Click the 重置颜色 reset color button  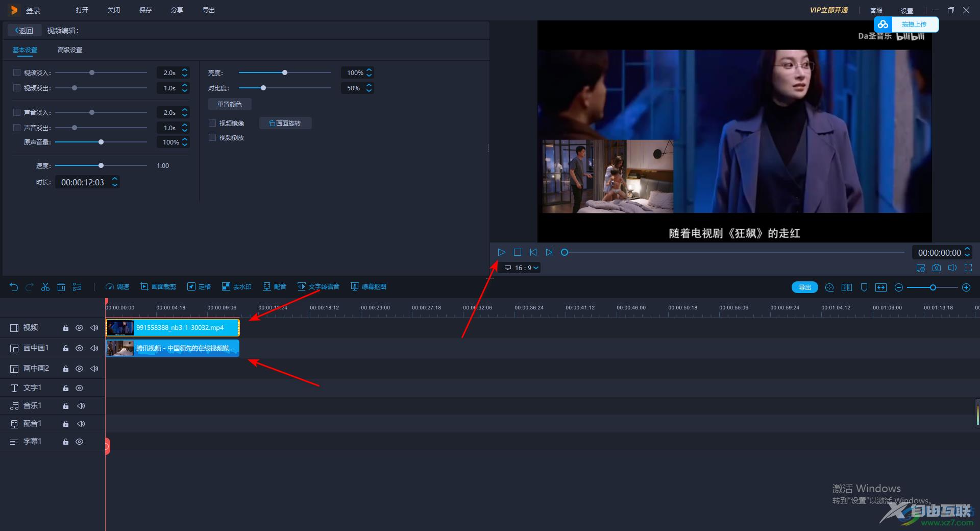tap(230, 104)
